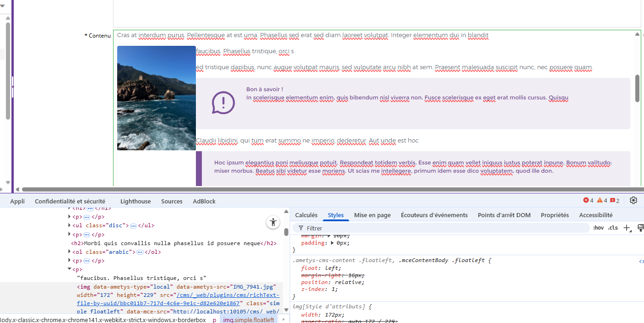The height and width of the screenshot is (323, 644).
Task: Toggle the :hov element state panel
Action: click(598, 228)
